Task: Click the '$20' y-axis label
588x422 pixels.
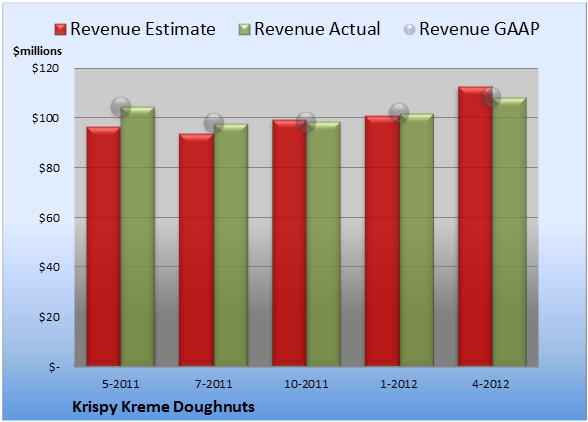Action: point(49,317)
